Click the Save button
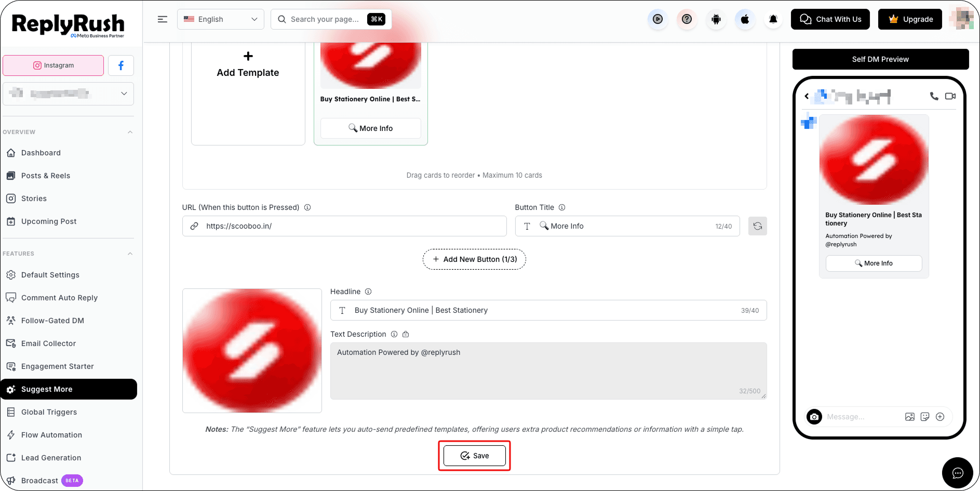The width and height of the screenshot is (980, 491). click(x=475, y=456)
